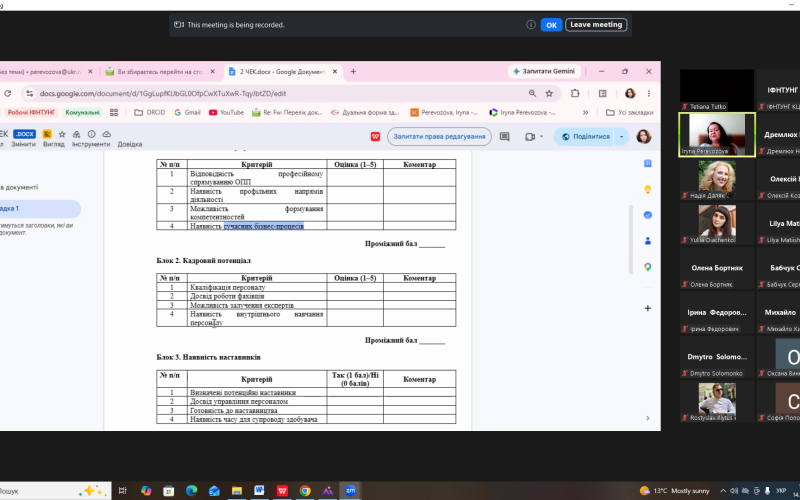Star the document in Google Docs

point(62,134)
